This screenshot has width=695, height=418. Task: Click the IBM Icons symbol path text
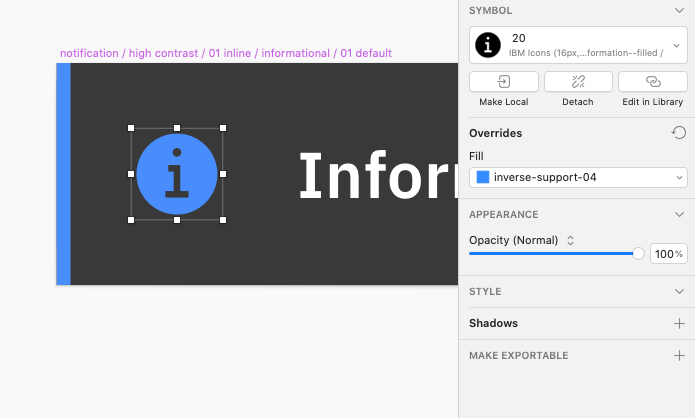pos(586,53)
